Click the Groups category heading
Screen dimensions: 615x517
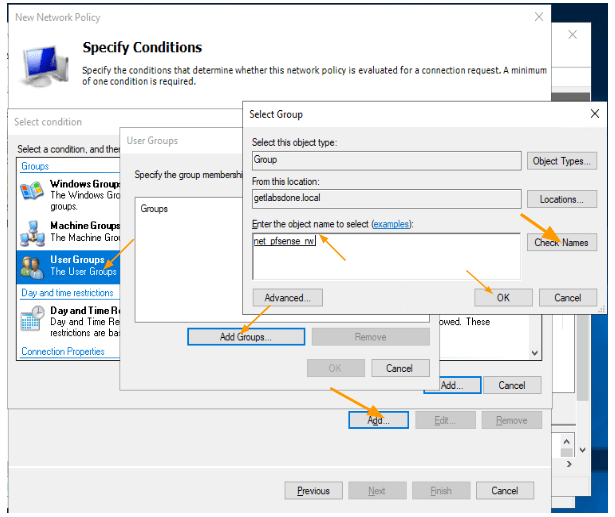click(35, 166)
